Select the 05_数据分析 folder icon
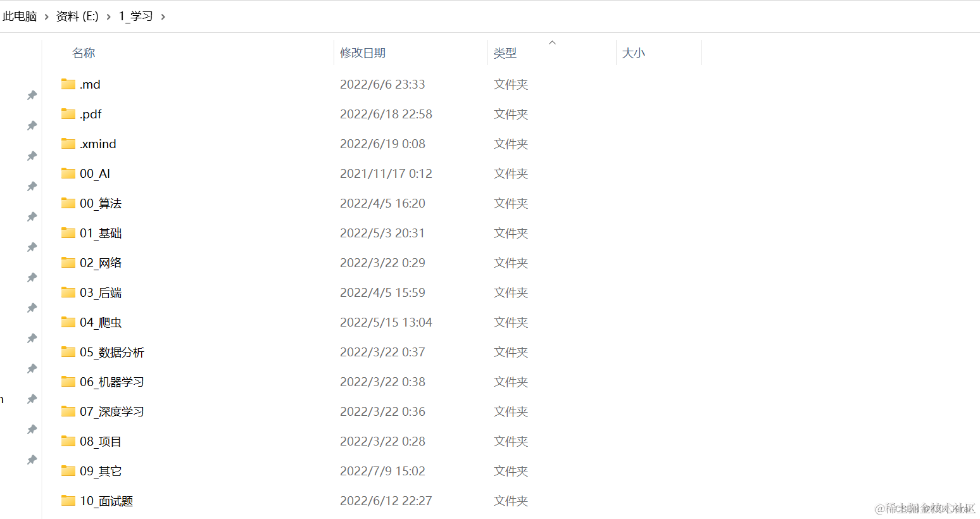The width and height of the screenshot is (980, 519). pyautogui.click(x=68, y=352)
